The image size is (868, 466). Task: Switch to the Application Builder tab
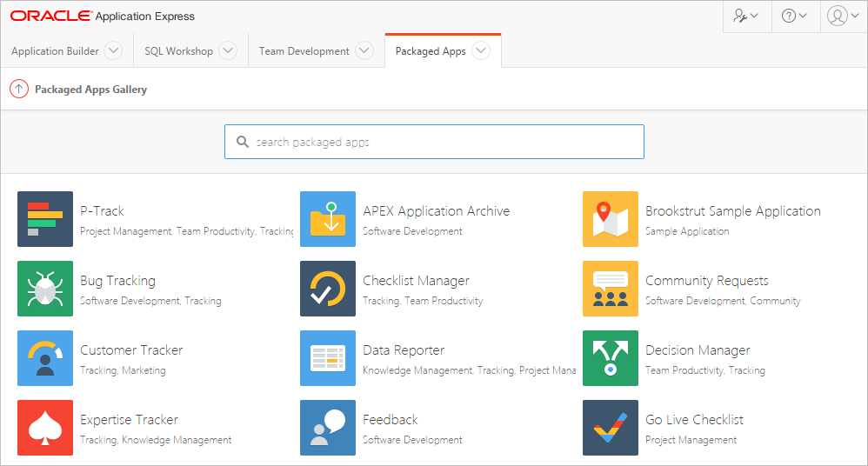[x=55, y=51]
